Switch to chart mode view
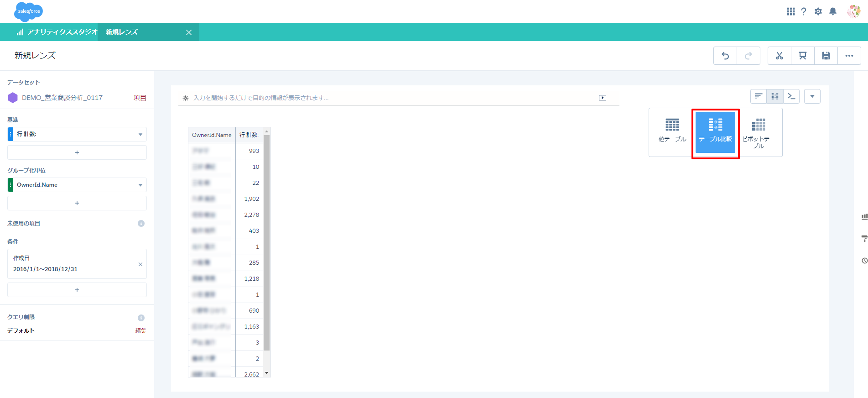Screen dimensions: 868x398 point(759,96)
